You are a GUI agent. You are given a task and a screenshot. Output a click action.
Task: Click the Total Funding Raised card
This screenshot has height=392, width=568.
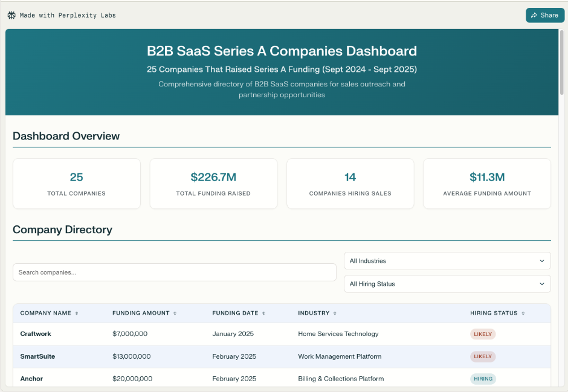pyautogui.click(x=213, y=184)
